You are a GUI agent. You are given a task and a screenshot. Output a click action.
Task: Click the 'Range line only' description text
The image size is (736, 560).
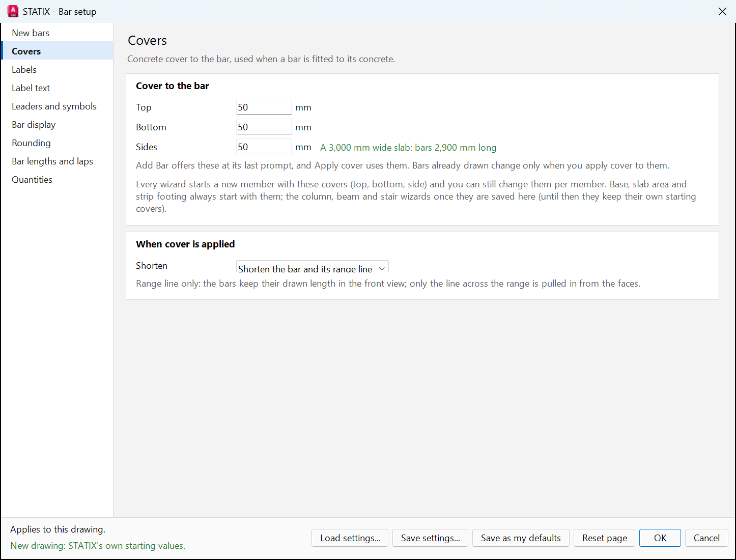[x=388, y=284]
